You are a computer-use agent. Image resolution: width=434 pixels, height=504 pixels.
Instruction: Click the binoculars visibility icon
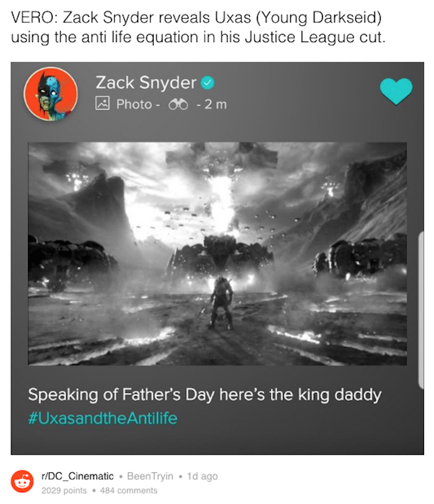tap(179, 104)
